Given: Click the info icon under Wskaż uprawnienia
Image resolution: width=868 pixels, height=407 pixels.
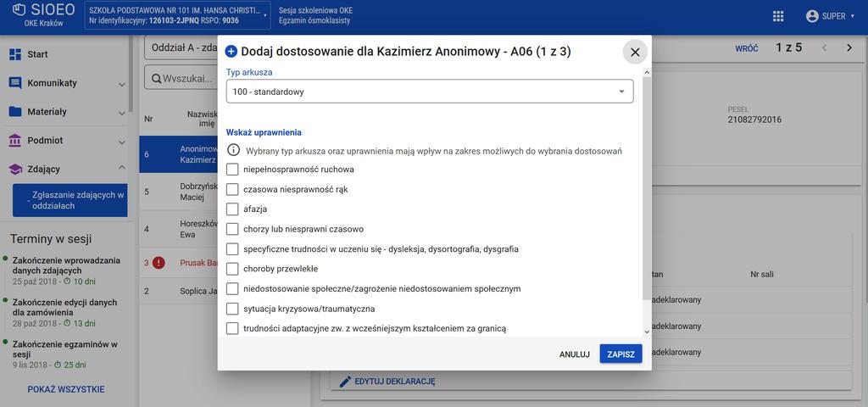Looking at the screenshot, I should tap(234, 151).
